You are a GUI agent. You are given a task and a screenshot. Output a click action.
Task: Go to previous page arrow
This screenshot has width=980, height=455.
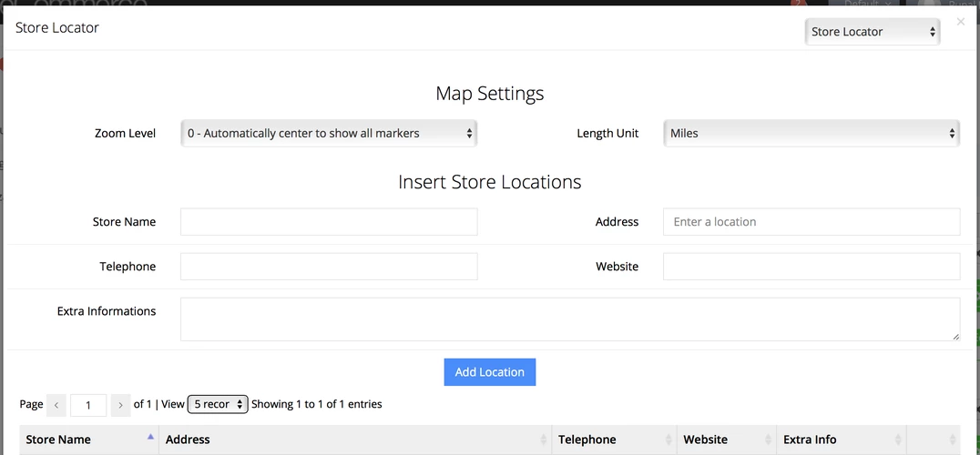coord(56,405)
